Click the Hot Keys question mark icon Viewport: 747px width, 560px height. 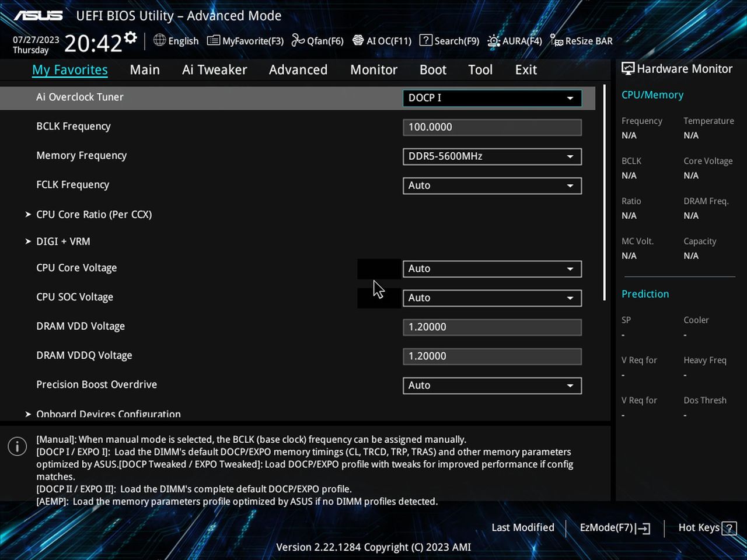(729, 528)
